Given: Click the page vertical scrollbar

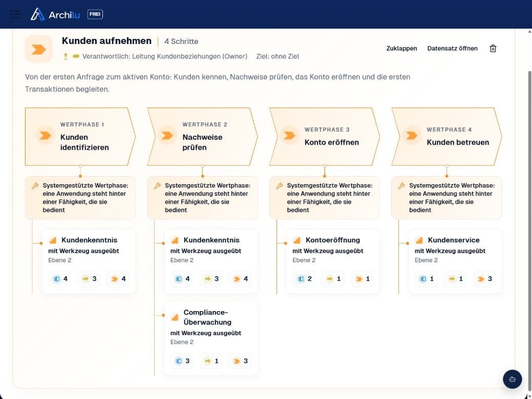Looking at the screenshot, I should coord(529,231).
